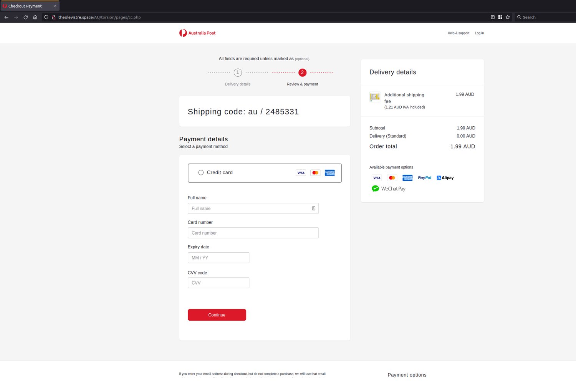Select the Credit card radio button
The width and height of the screenshot is (576, 392).
point(201,172)
